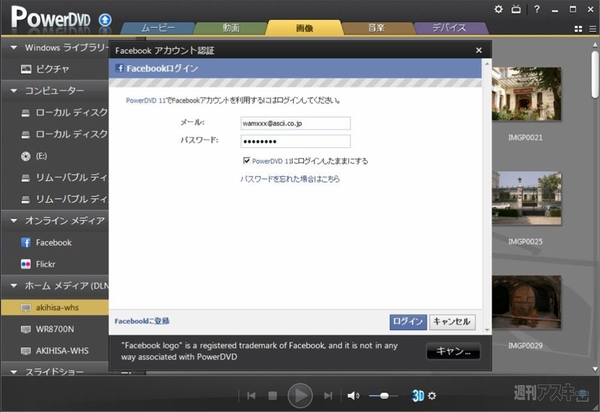Viewport: 600px width, 412px height.
Task: Click the パスワード input field
Action: (x=295, y=141)
